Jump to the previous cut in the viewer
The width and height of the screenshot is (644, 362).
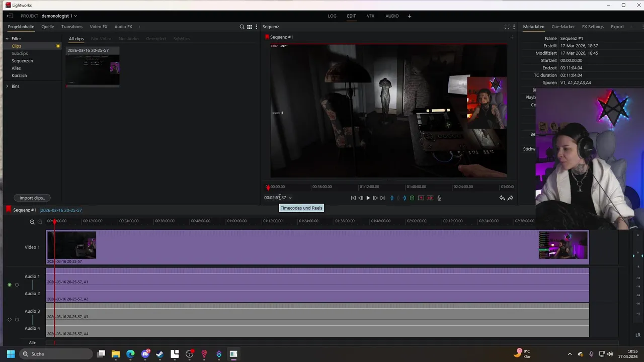point(353,198)
